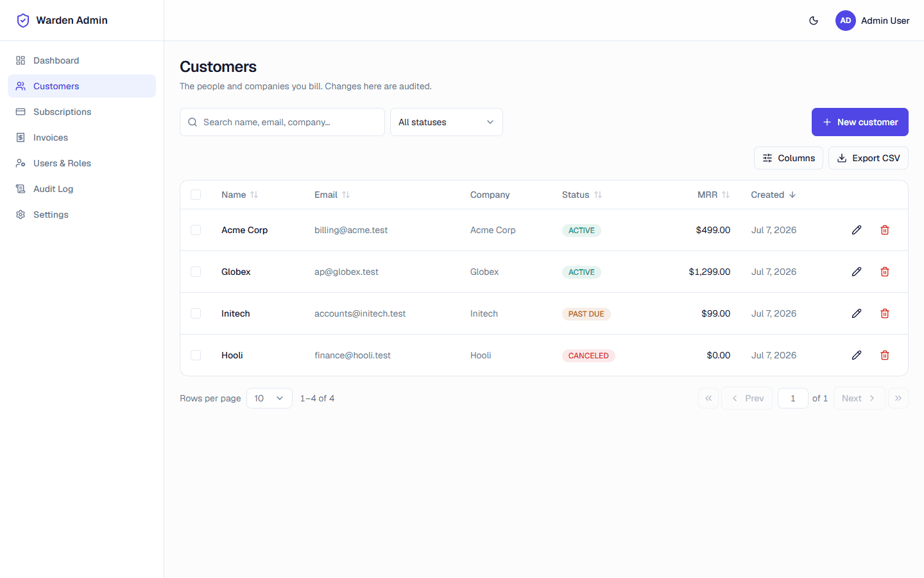Click the New customer button
The image size is (924, 578).
860,122
